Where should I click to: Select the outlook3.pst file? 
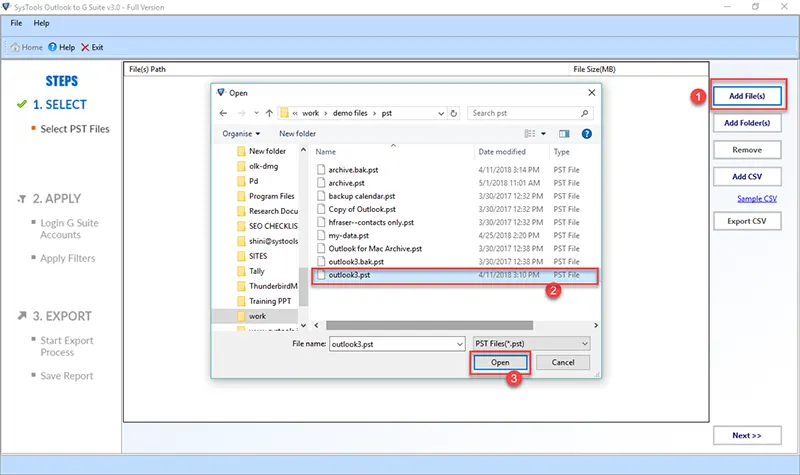454,275
